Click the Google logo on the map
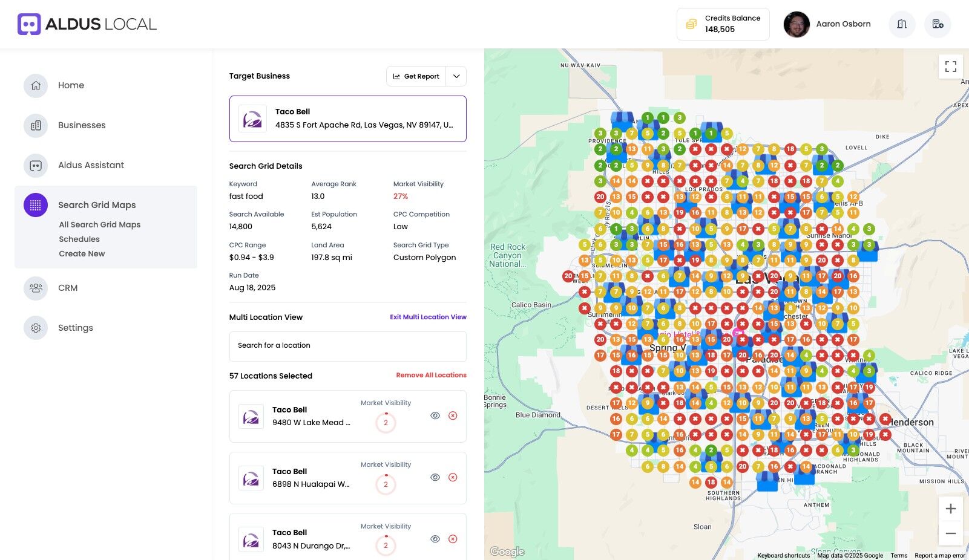Image resolution: width=969 pixels, height=560 pixels. [x=507, y=552]
